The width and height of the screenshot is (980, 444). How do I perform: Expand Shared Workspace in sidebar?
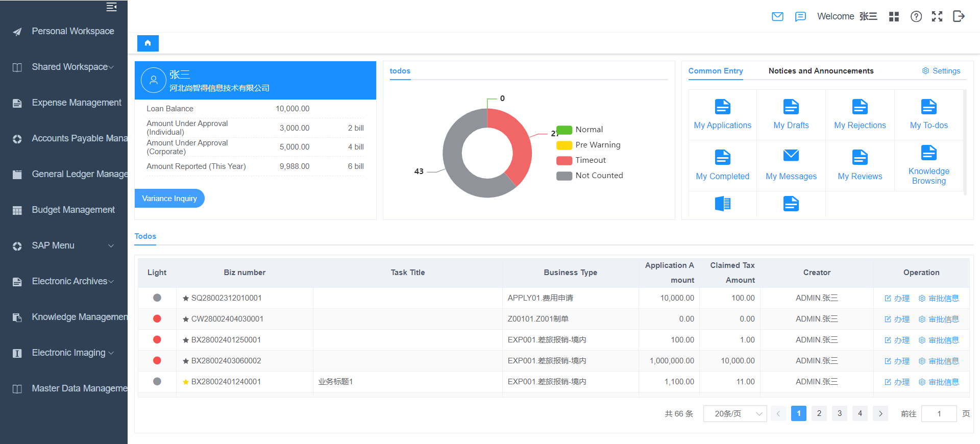64,67
